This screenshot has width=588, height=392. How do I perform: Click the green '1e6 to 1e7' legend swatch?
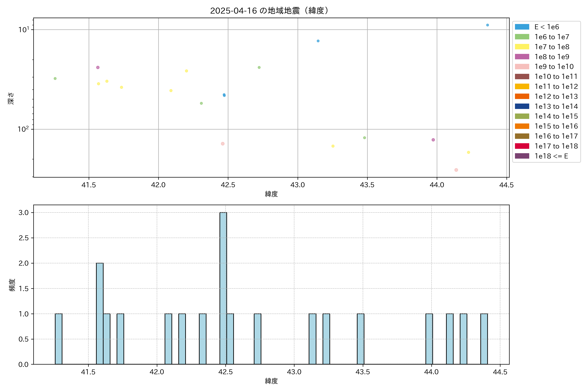coord(522,37)
